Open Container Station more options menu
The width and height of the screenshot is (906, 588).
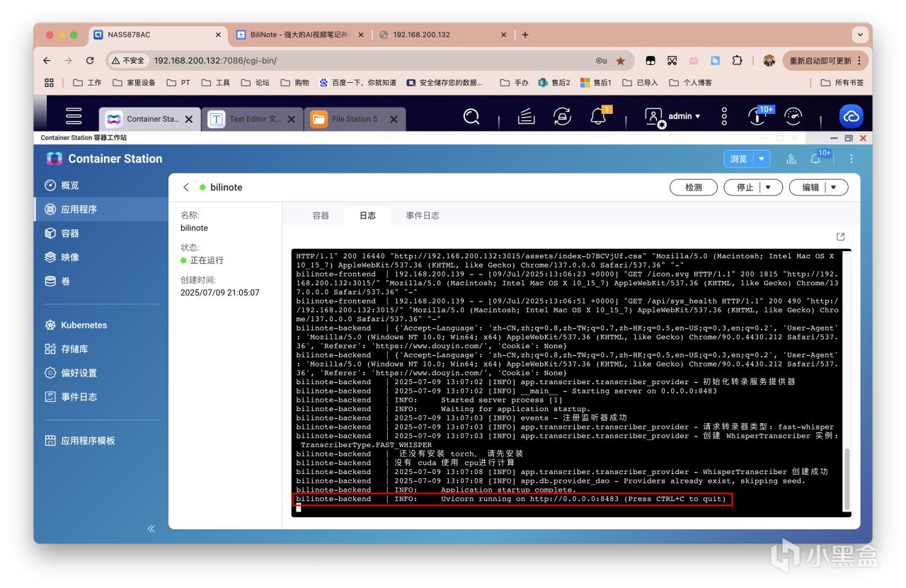pos(851,159)
